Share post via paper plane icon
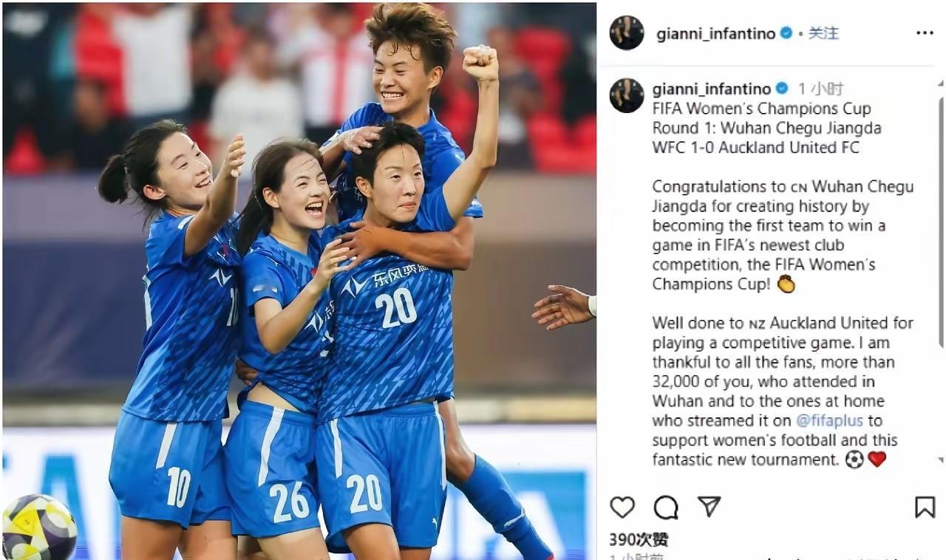The height and width of the screenshot is (560, 946). (x=709, y=506)
